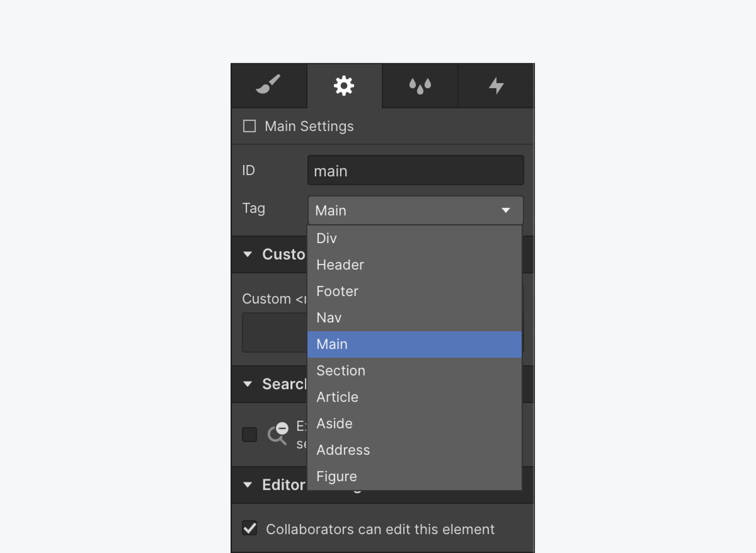Choose Header tag option
Screen dimensions: 756x553
pyautogui.click(x=340, y=265)
